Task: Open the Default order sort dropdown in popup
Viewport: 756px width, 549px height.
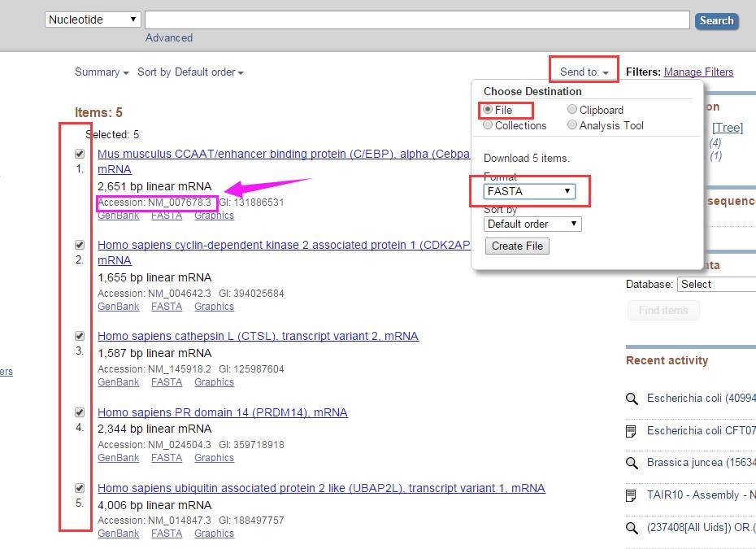Action: 532,224
